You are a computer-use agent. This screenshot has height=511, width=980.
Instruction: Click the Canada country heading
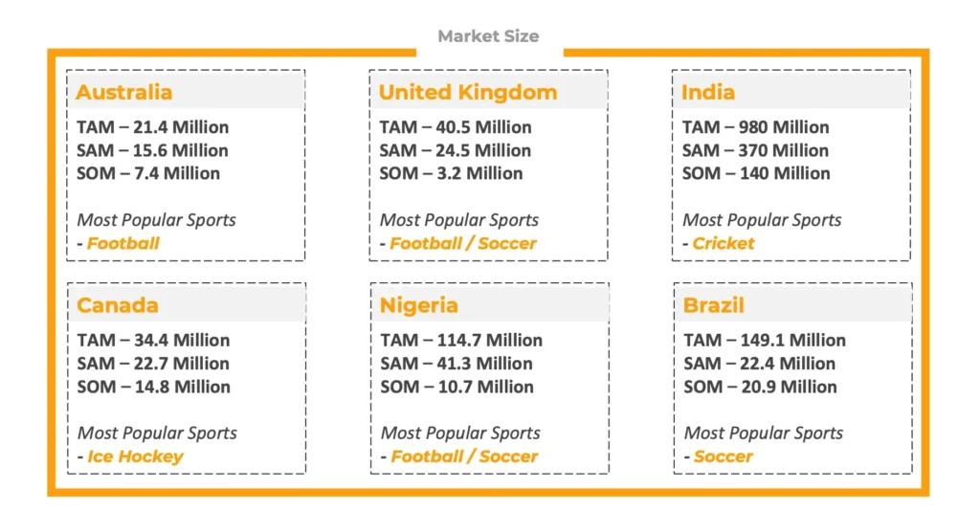(118, 306)
